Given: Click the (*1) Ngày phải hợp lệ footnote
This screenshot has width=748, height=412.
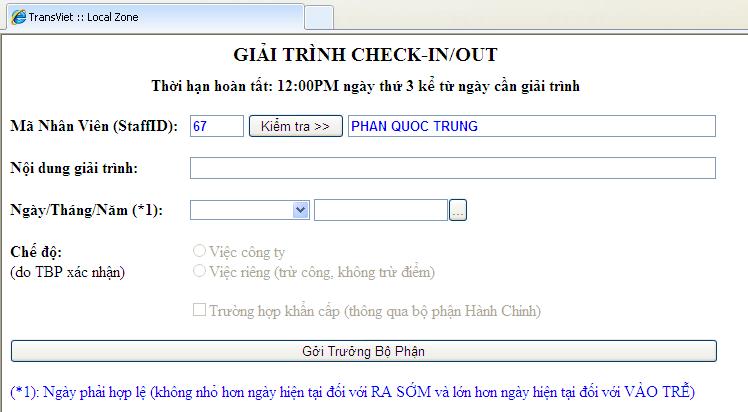Looking at the screenshot, I should (x=353, y=392).
